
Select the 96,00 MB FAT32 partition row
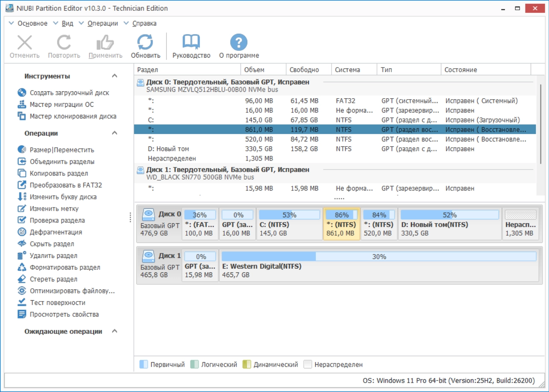(x=335, y=101)
